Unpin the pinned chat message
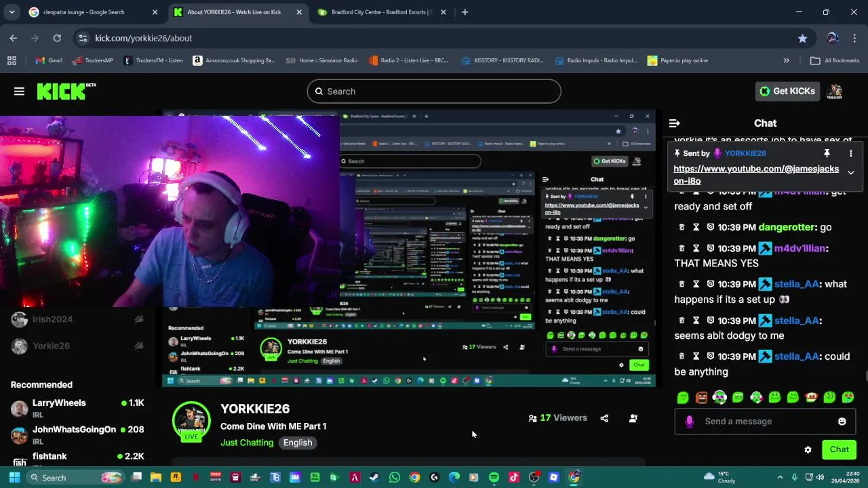 [x=827, y=154]
